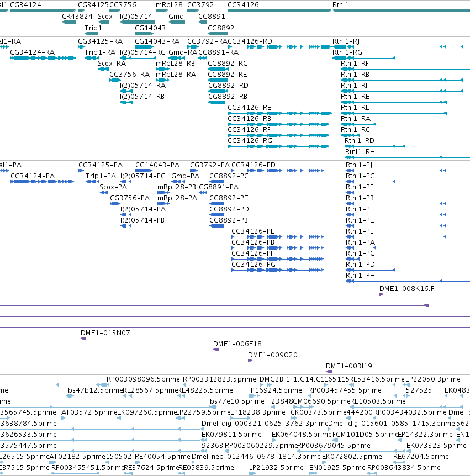Viewport: 470px width, 476px height.
Task: Select transcript Rtnl1-RG label
Action: (x=347, y=52)
